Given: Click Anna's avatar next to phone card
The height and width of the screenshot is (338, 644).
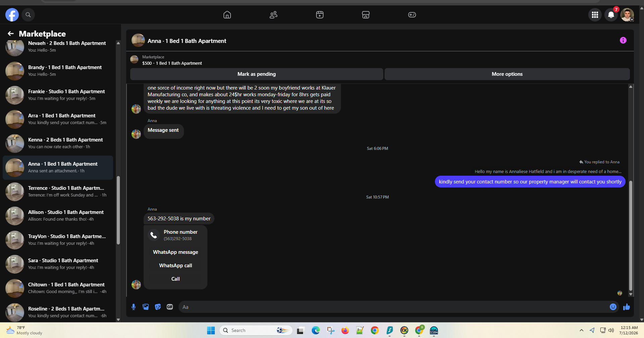Looking at the screenshot, I should (x=136, y=285).
